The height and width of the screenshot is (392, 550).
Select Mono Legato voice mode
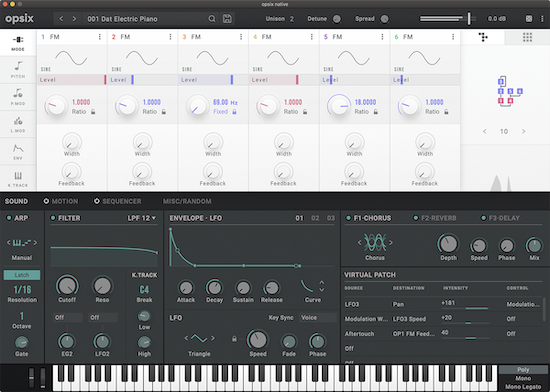point(523,387)
